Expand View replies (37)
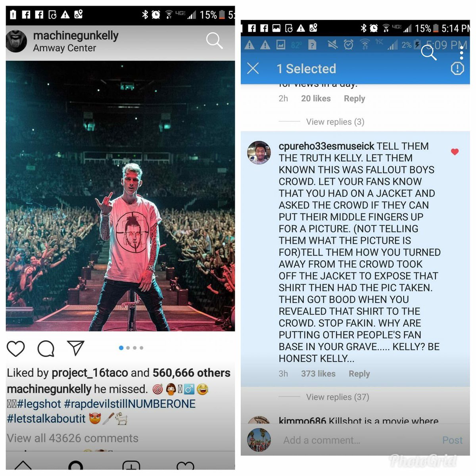Screen dimensions: 476x476 tap(338, 397)
